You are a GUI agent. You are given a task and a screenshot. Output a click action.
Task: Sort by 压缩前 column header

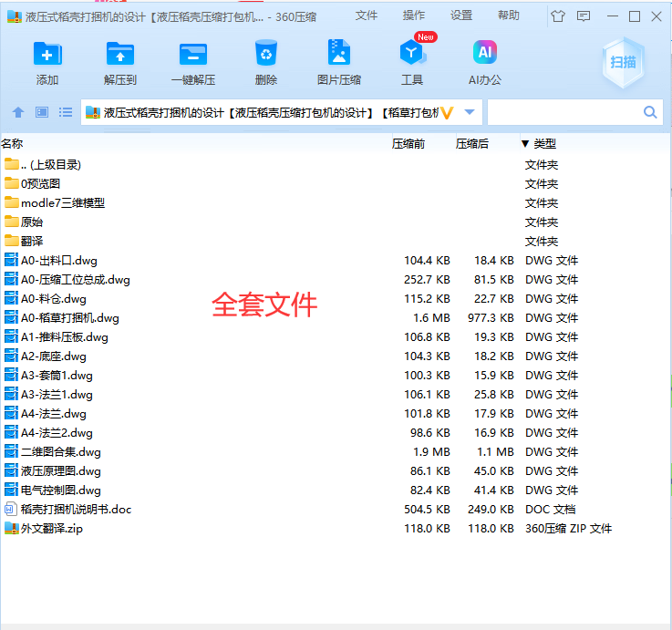point(408,143)
